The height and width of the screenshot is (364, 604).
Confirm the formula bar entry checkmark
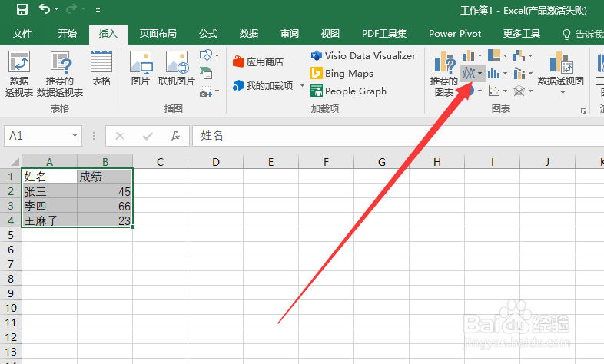(148, 136)
